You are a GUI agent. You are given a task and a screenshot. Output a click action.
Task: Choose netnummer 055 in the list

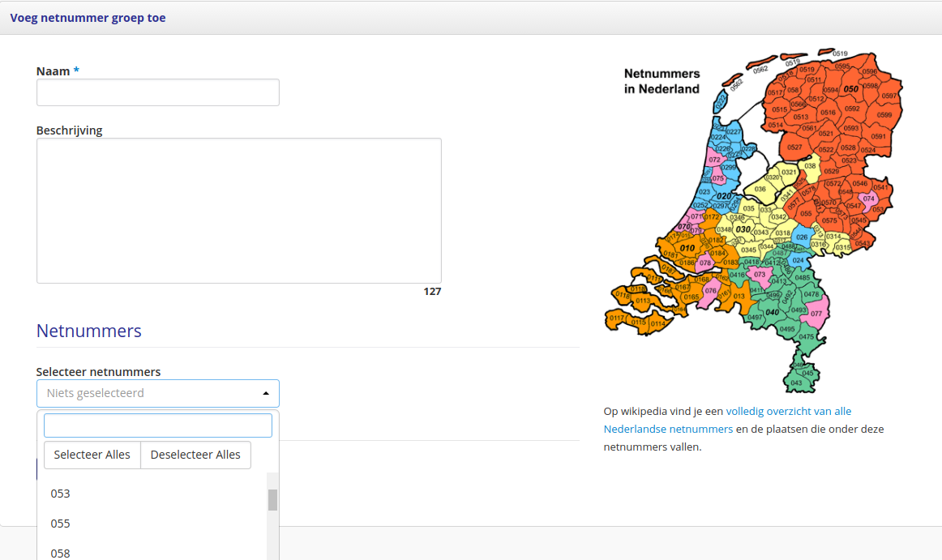coord(61,524)
